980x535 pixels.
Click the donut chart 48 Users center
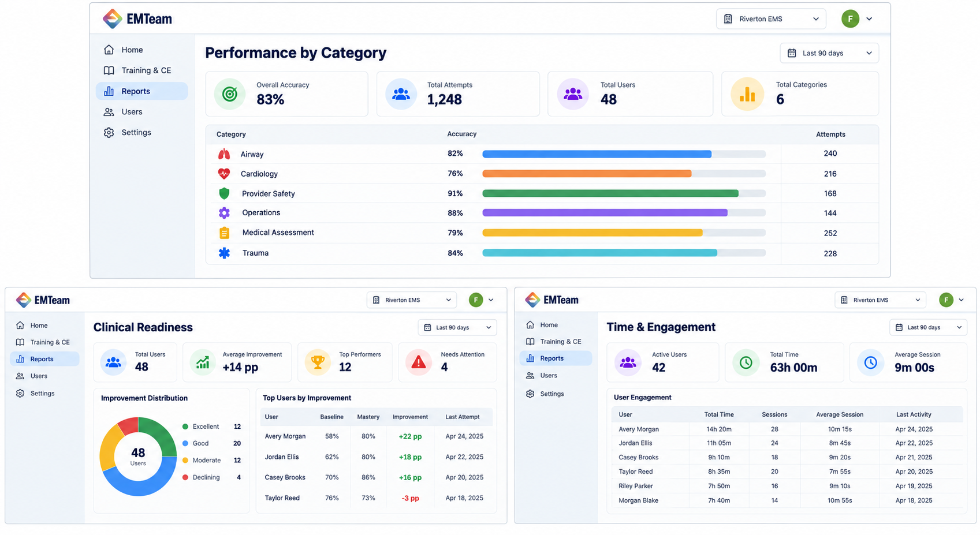pyautogui.click(x=138, y=457)
